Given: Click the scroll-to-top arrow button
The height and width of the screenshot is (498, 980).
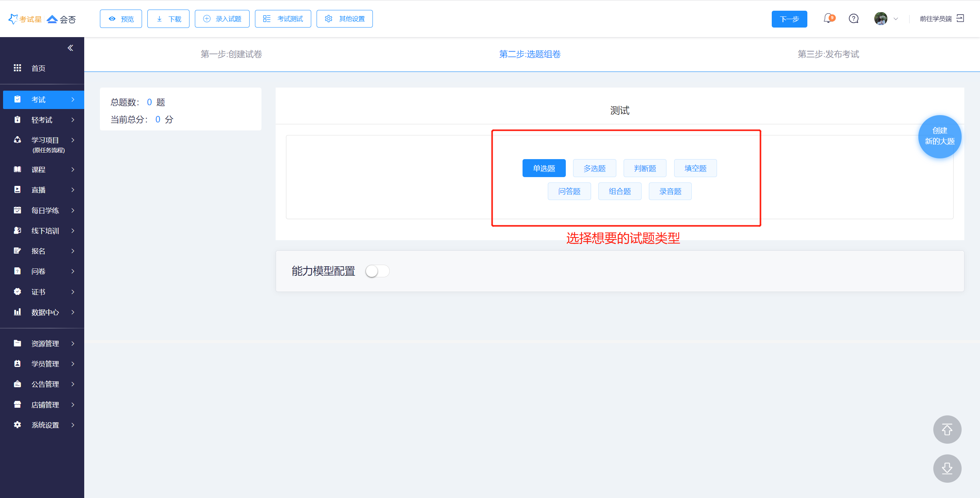Looking at the screenshot, I should click(x=947, y=430).
